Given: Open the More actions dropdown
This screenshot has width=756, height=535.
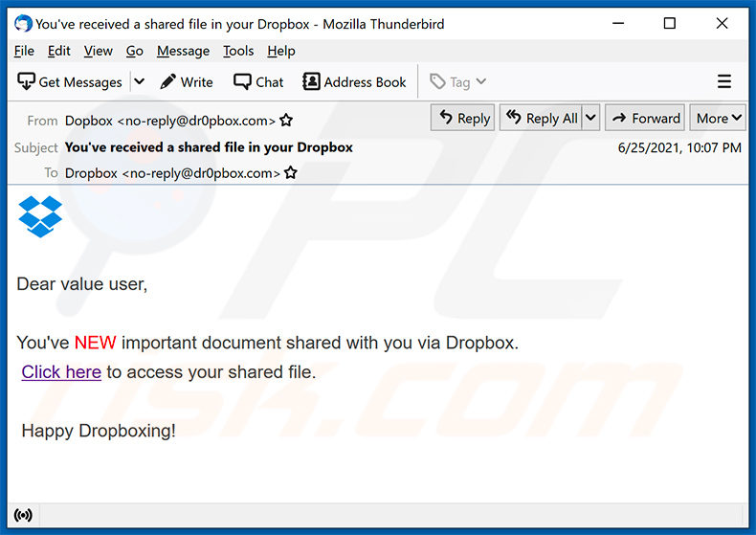Looking at the screenshot, I should pyautogui.click(x=718, y=118).
